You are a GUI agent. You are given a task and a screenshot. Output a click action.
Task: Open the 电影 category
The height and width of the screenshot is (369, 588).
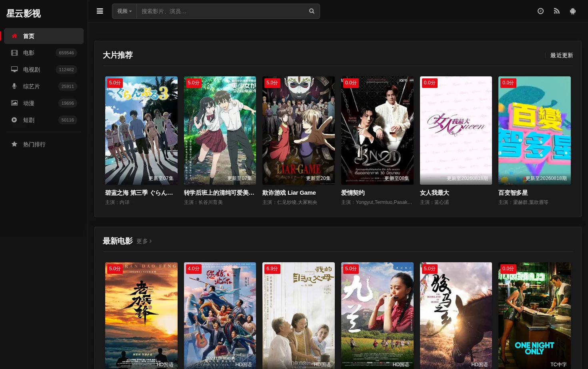coord(44,53)
